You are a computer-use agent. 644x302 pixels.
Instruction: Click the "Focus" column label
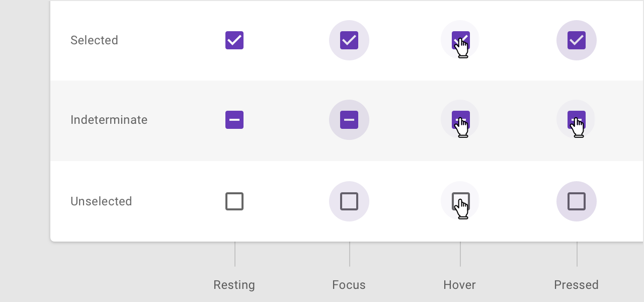349,285
